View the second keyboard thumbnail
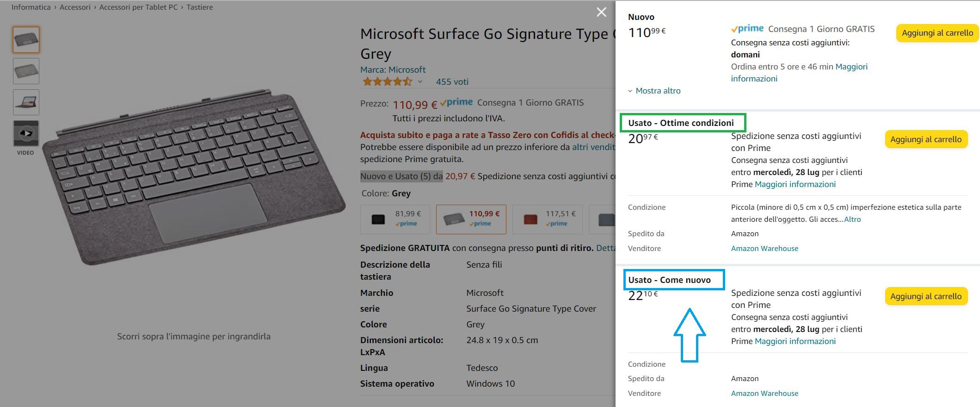This screenshot has width=980, height=407. pos(26,71)
